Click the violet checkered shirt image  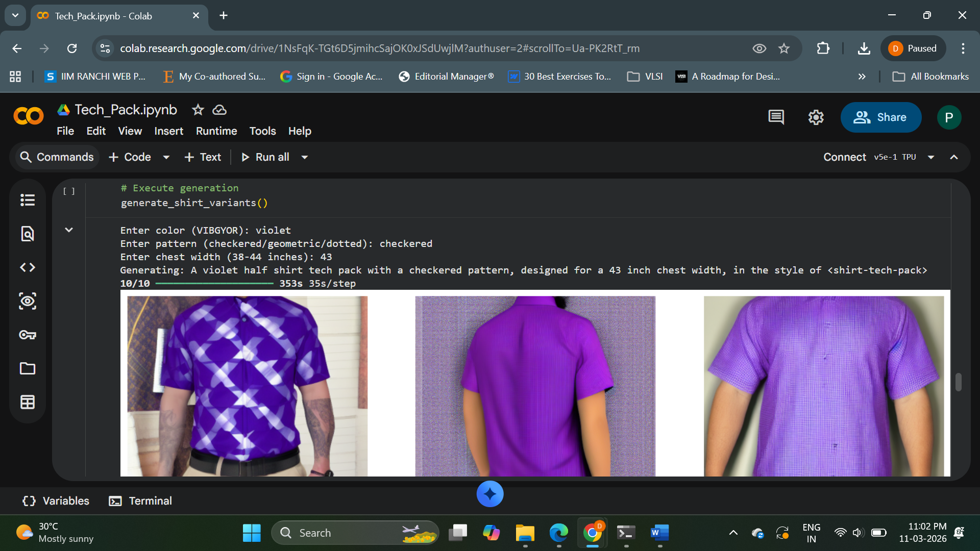pos(247,386)
